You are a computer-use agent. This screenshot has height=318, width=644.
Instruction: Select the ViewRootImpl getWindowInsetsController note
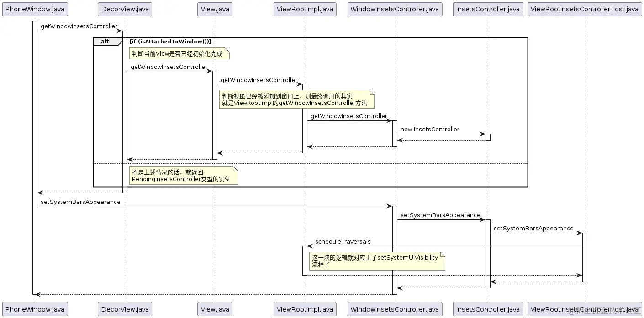point(296,99)
